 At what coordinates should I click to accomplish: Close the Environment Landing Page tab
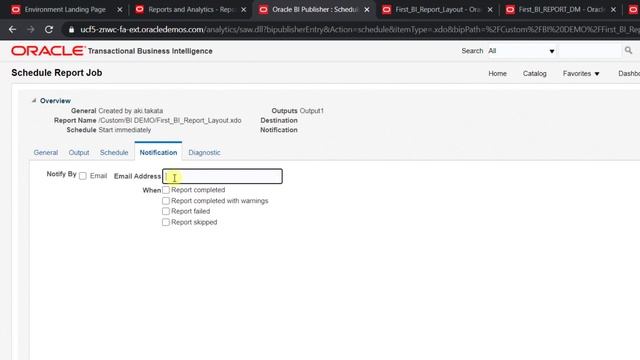pos(120,9)
